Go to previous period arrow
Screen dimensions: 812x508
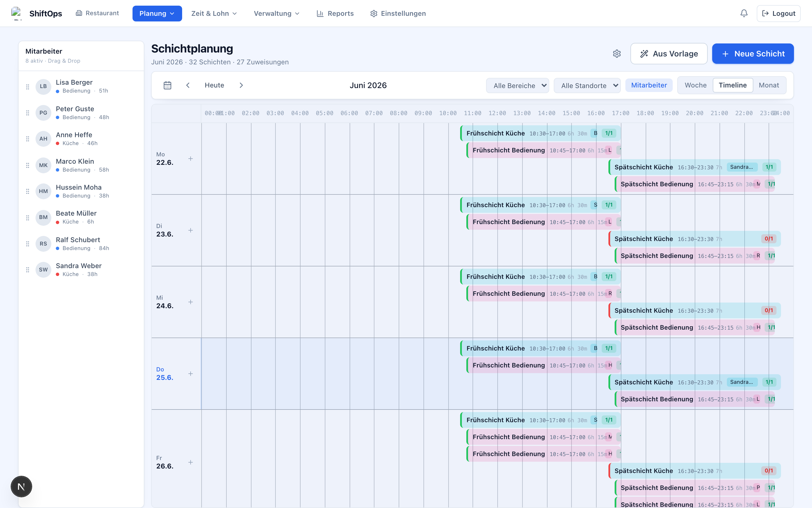(188, 85)
